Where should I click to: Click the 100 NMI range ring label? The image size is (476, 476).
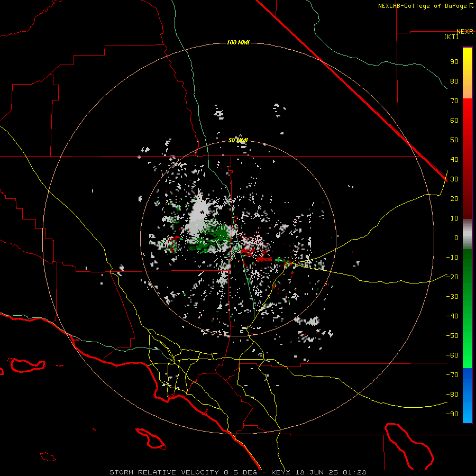point(238,42)
